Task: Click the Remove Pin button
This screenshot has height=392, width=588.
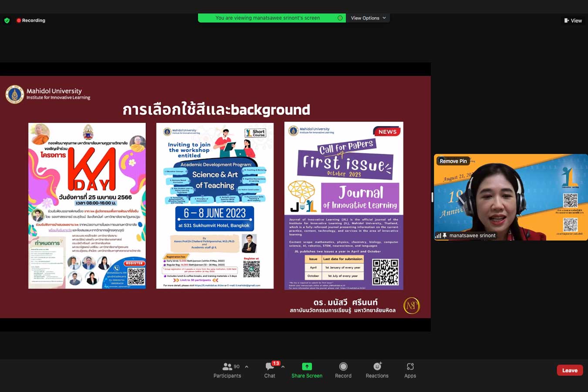Action: click(453, 161)
